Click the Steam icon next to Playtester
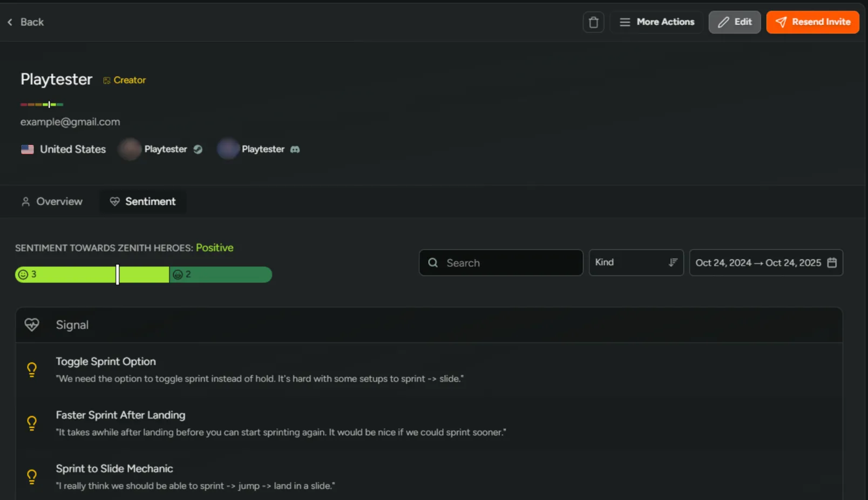The width and height of the screenshot is (868, 500). [198, 149]
